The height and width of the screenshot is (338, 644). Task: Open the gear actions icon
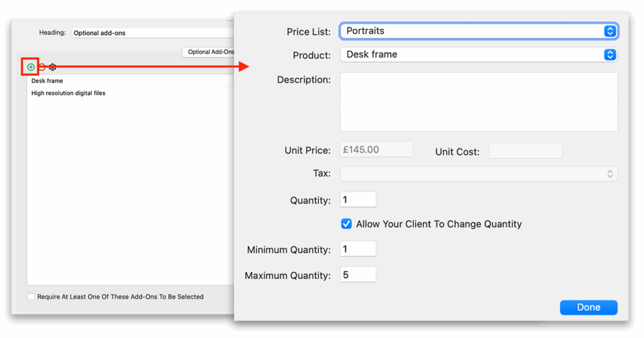pos(53,67)
